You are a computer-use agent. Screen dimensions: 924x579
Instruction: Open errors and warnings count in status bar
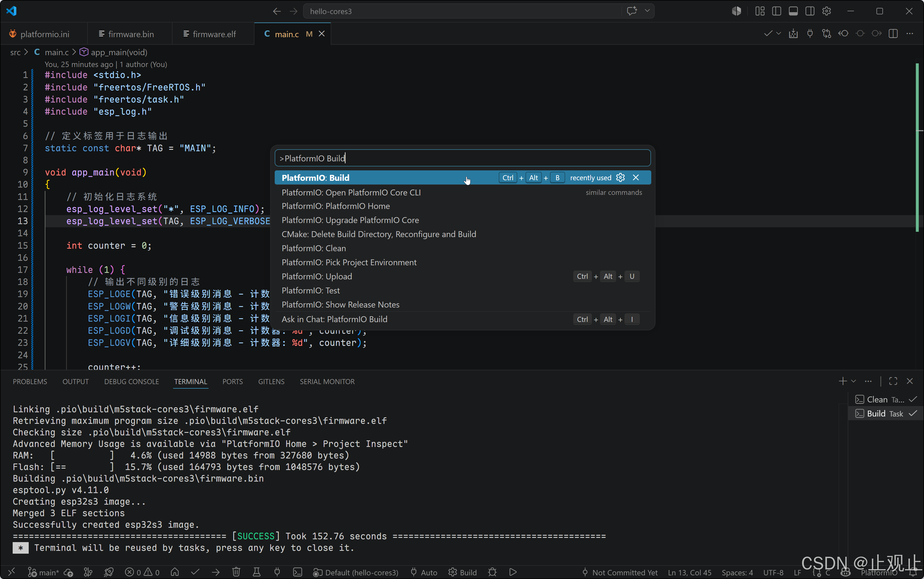(x=142, y=572)
